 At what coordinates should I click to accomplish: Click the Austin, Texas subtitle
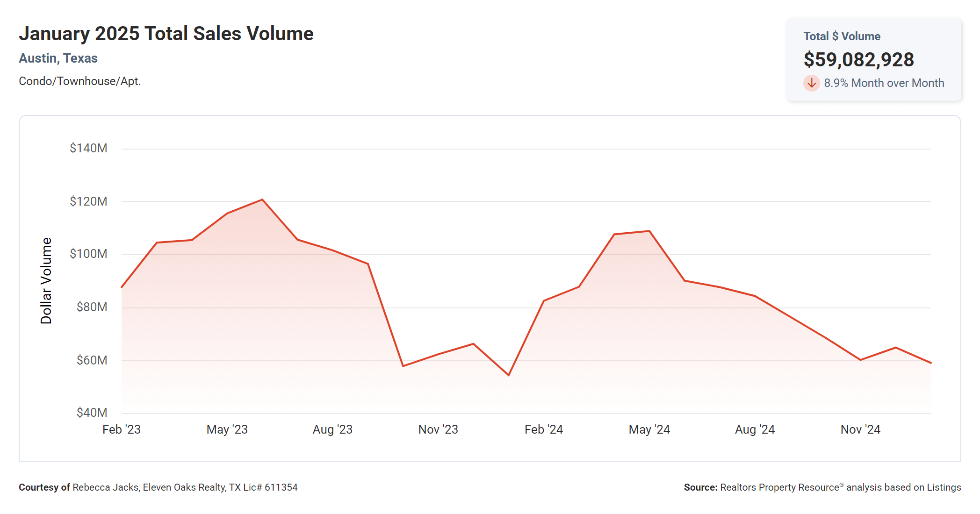click(x=58, y=58)
